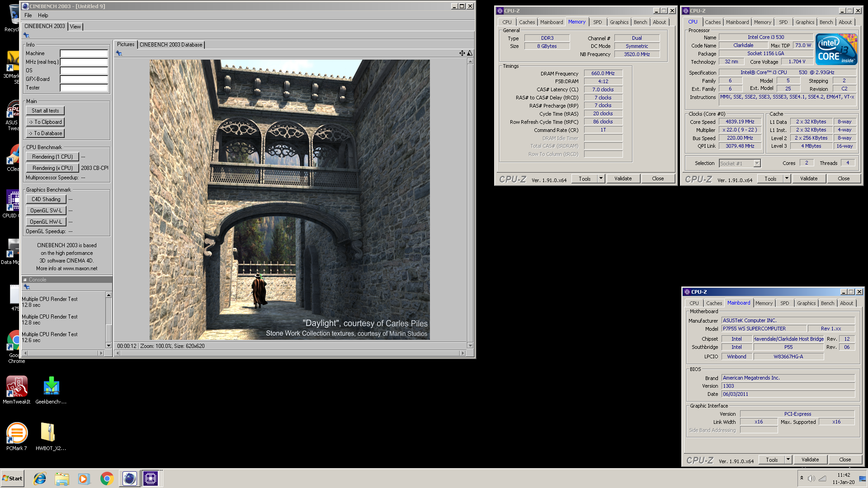This screenshot has height=488, width=868.
Task: Click the pin icon in Pictures panel
Action: 119,53
